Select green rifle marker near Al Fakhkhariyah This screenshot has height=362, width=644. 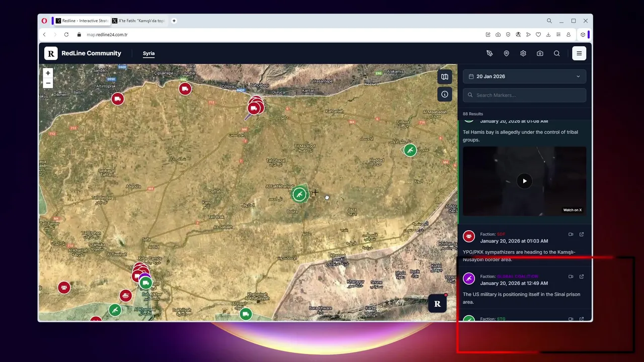pyautogui.click(x=299, y=194)
